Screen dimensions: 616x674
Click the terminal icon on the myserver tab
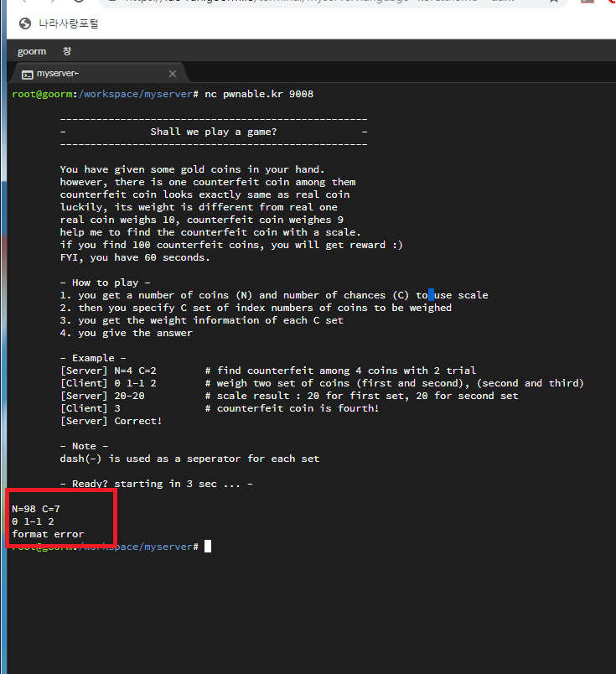pyautogui.click(x=28, y=74)
